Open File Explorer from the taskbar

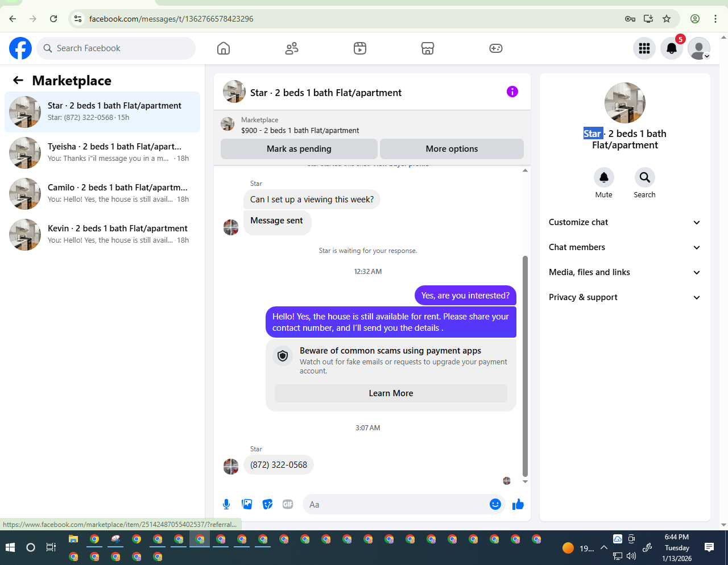pyautogui.click(x=73, y=539)
